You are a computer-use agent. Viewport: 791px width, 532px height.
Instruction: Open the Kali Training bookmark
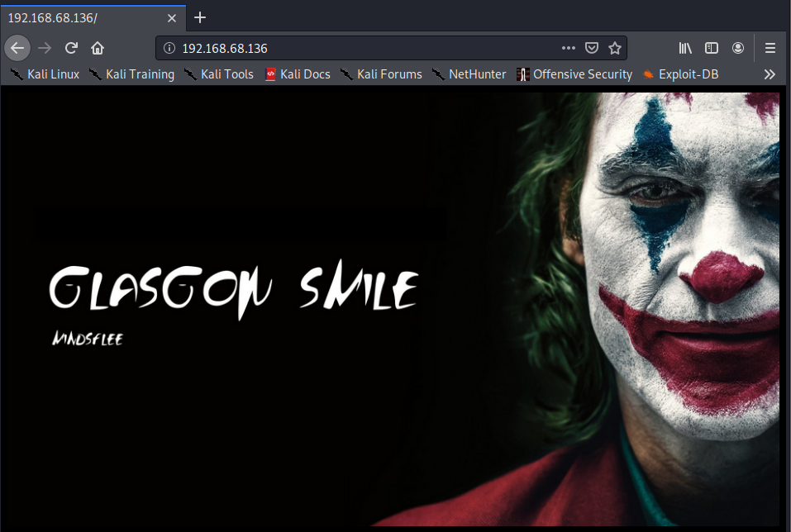pos(131,74)
